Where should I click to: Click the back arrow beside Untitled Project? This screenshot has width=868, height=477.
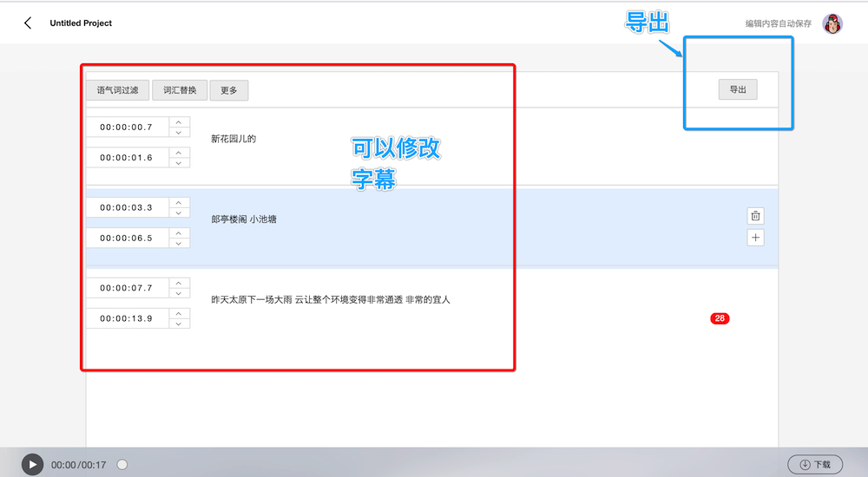coord(28,23)
